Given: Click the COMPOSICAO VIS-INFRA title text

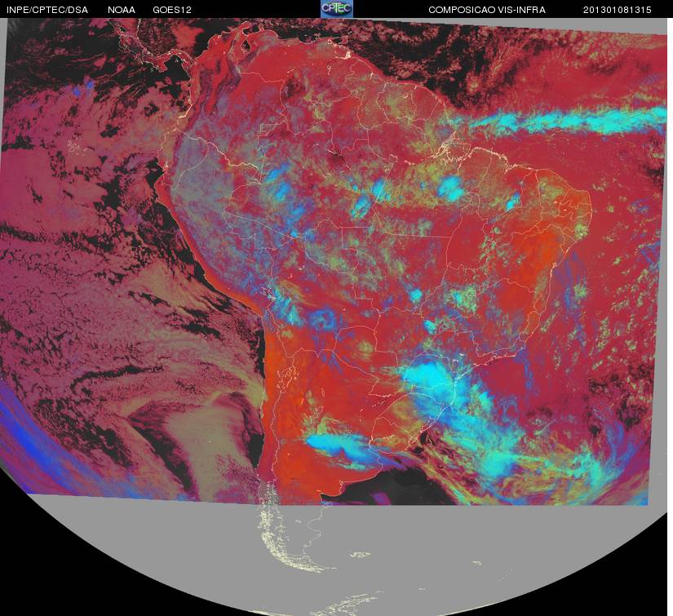Looking at the screenshot, I should click(487, 10).
